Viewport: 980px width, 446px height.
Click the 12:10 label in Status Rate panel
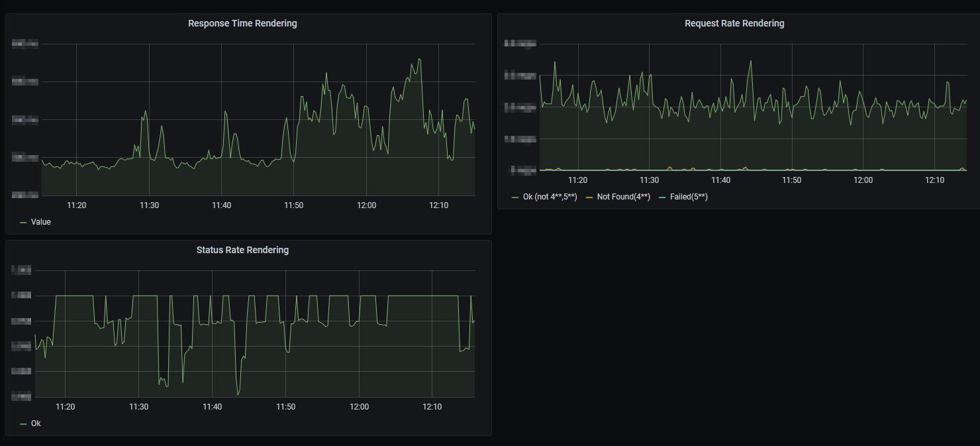click(432, 407)
